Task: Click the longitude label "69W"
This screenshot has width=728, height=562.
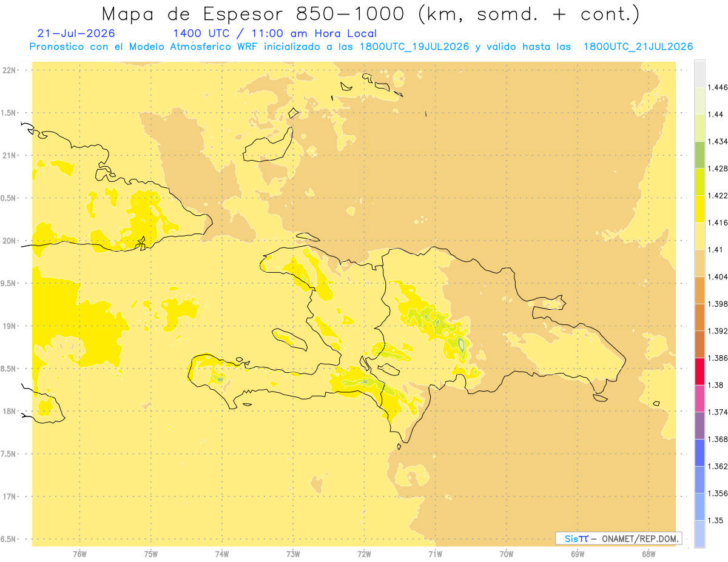Action: 578,554
